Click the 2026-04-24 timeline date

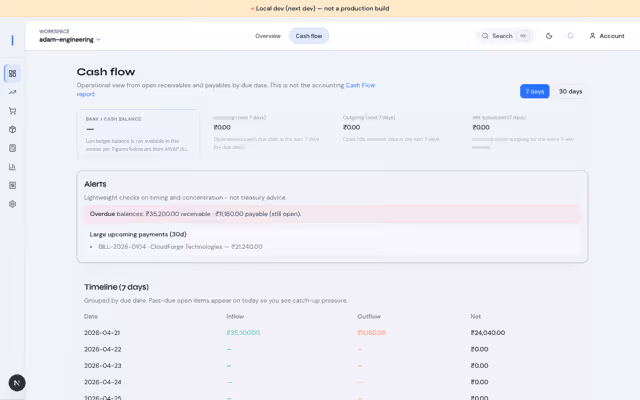pyautogui.click(x=102, y=382)
